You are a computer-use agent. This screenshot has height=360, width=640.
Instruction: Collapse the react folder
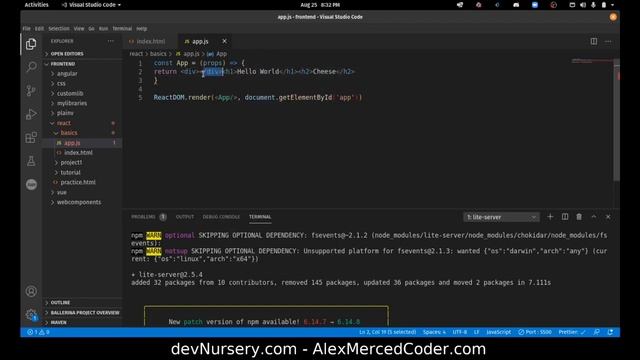coord(82,123)
